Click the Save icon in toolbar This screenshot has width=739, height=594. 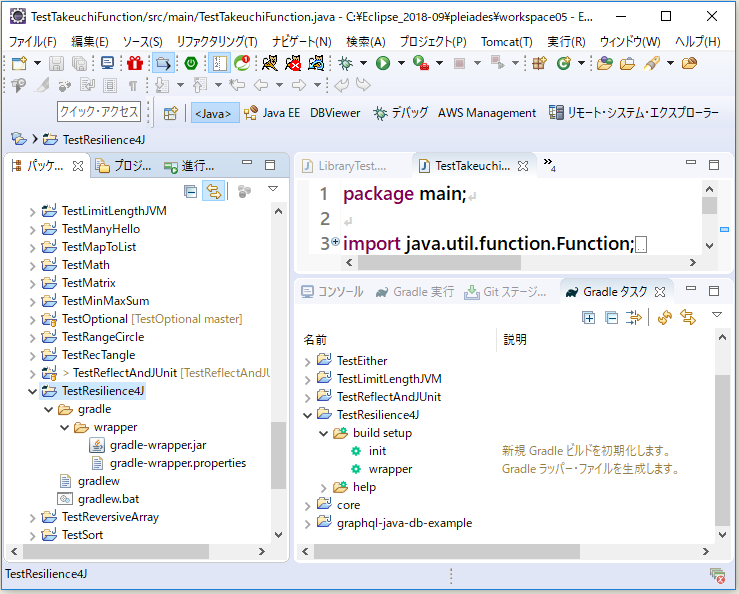pyautogui.click(x=56, y=63)
